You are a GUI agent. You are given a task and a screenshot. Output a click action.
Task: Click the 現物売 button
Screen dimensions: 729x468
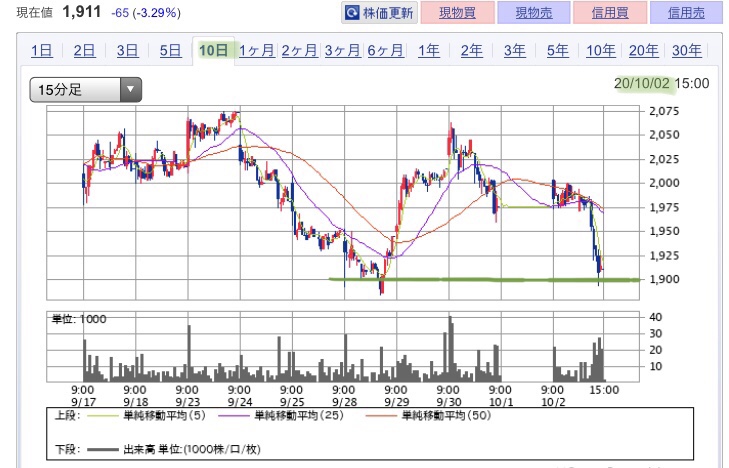tap(533, 13)
